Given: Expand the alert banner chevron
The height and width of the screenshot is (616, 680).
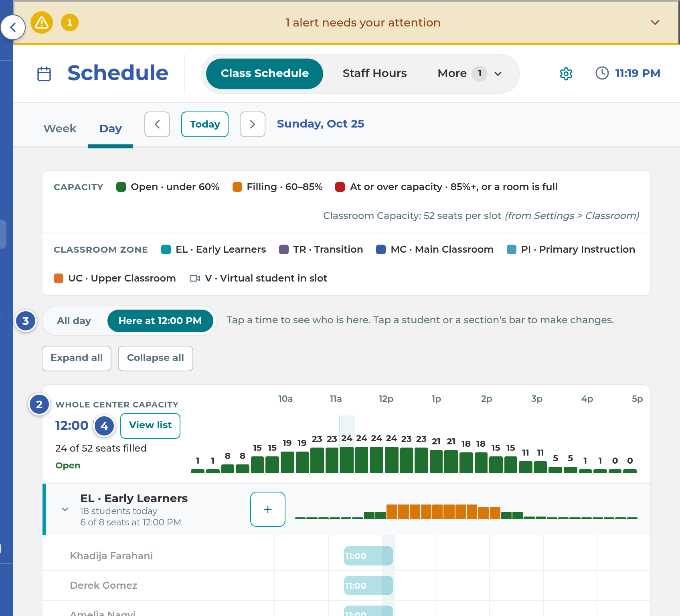Looking at the screenshot, I should click(655, 22).
